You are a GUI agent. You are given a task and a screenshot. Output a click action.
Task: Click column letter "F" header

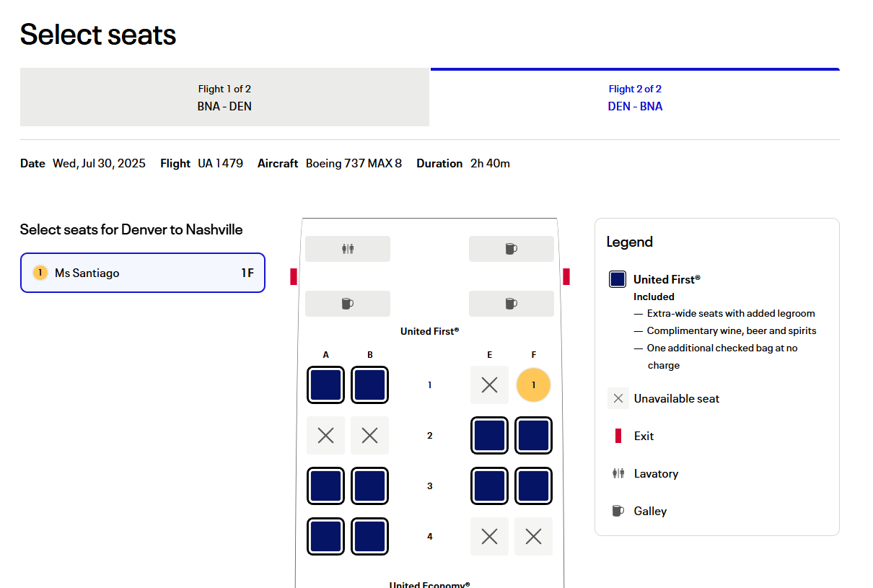coord(534,354)
